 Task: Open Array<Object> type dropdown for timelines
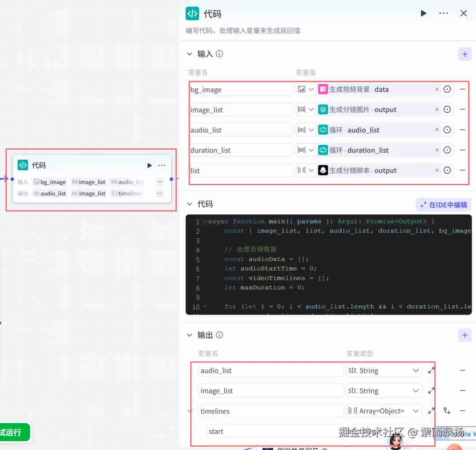click(x=384, y=411)
